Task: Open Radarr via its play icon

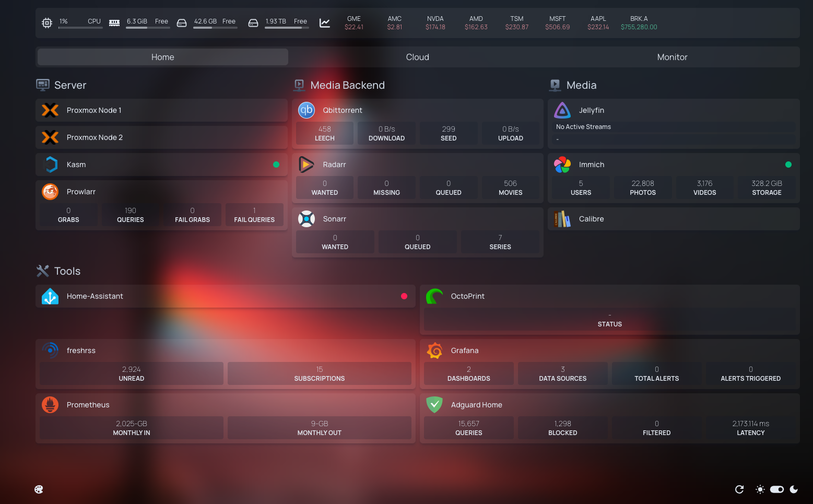Action: point(307,165)
